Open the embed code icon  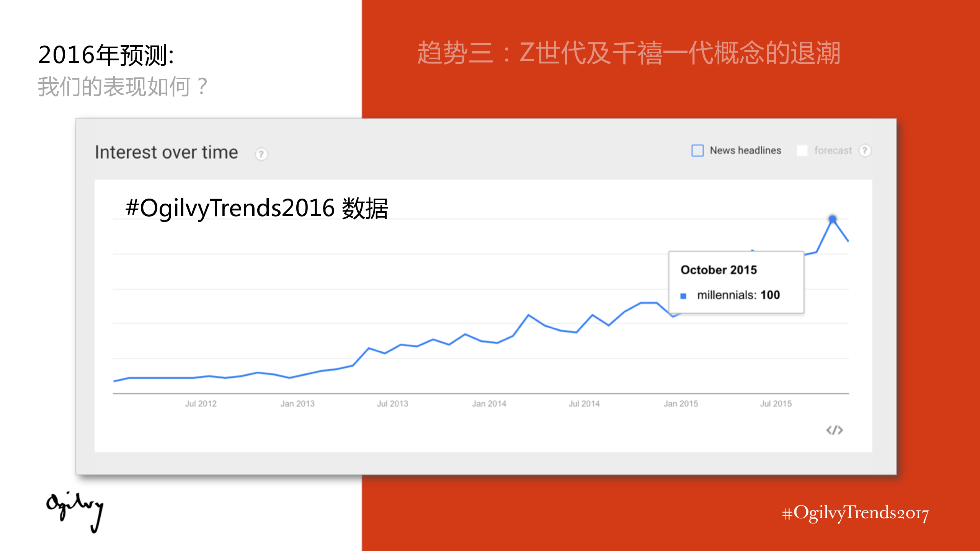[x=835, y=430]
